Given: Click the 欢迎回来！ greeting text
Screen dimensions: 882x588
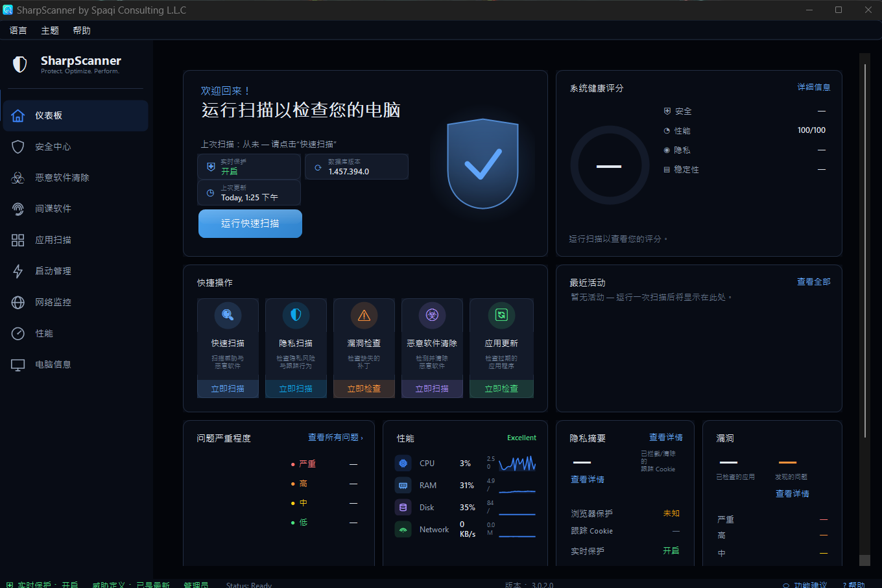Looking at the screenshot, I should [225, 91].
